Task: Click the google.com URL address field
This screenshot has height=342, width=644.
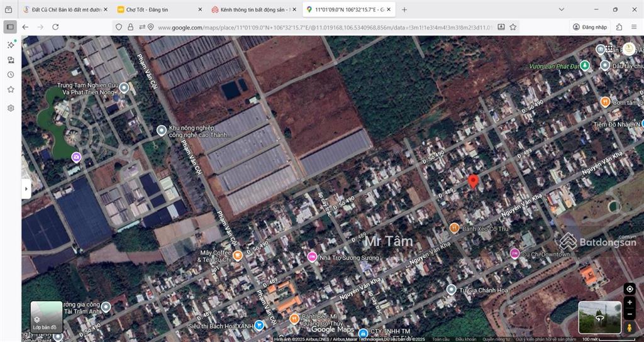Action: 314,27
